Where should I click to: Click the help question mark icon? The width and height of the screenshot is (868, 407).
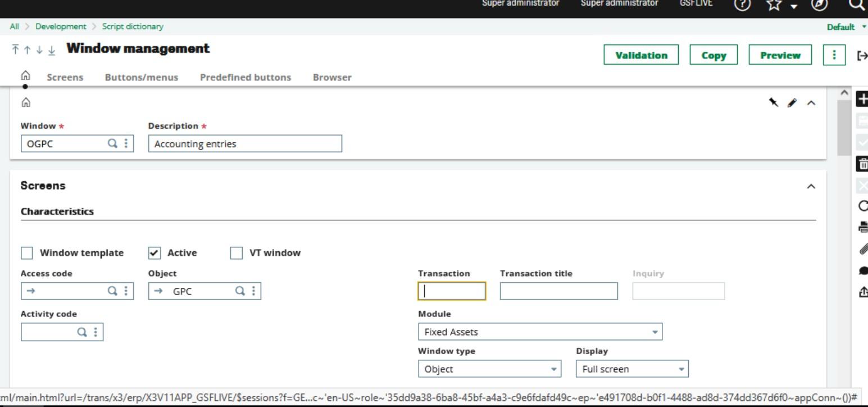click(743, 4)
